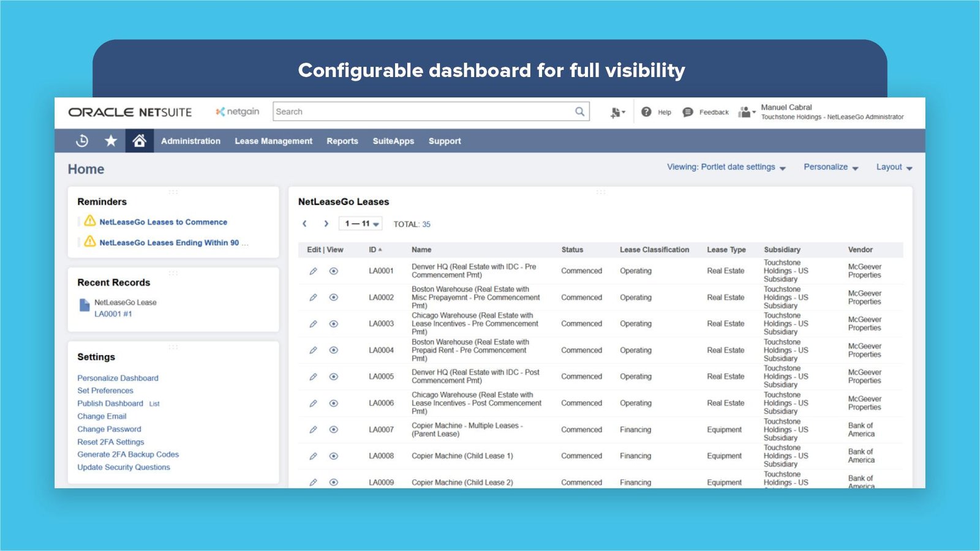980x551 pixels.
Task: Click the Oracle NetSuite logo
Action: (x=130, y=112)
